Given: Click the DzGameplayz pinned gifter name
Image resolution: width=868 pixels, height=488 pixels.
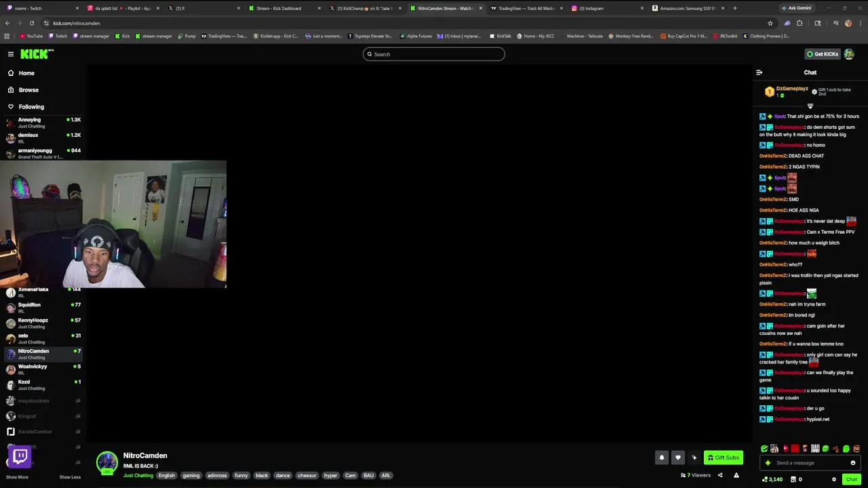Looking at the screenshot, I should pos(792,89).
